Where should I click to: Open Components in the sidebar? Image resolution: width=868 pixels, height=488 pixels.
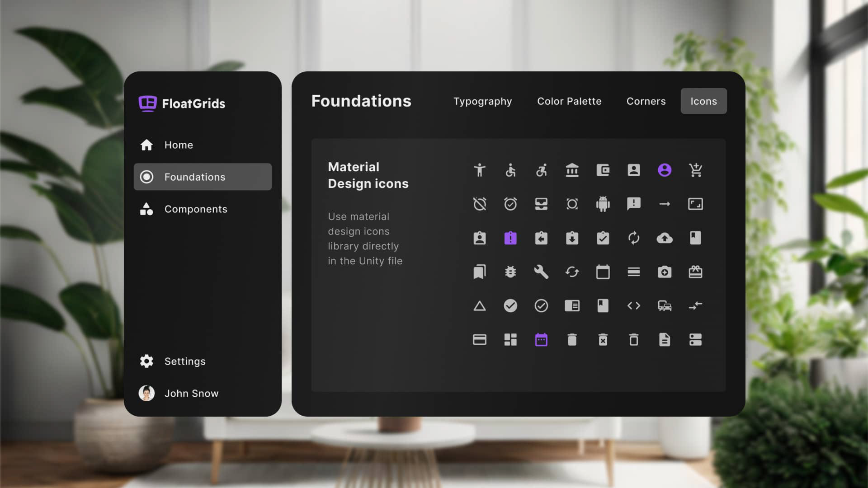coord(203,209)
